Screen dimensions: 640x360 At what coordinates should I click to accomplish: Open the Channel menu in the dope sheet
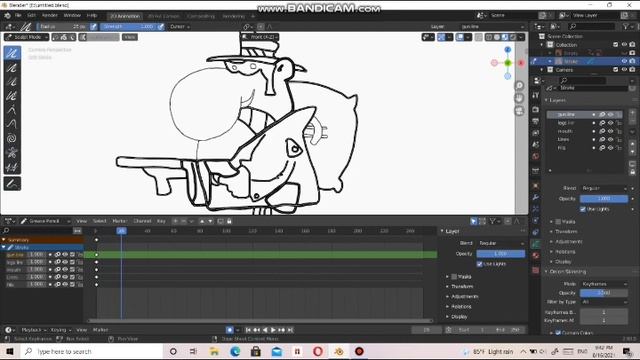[142, 221]
